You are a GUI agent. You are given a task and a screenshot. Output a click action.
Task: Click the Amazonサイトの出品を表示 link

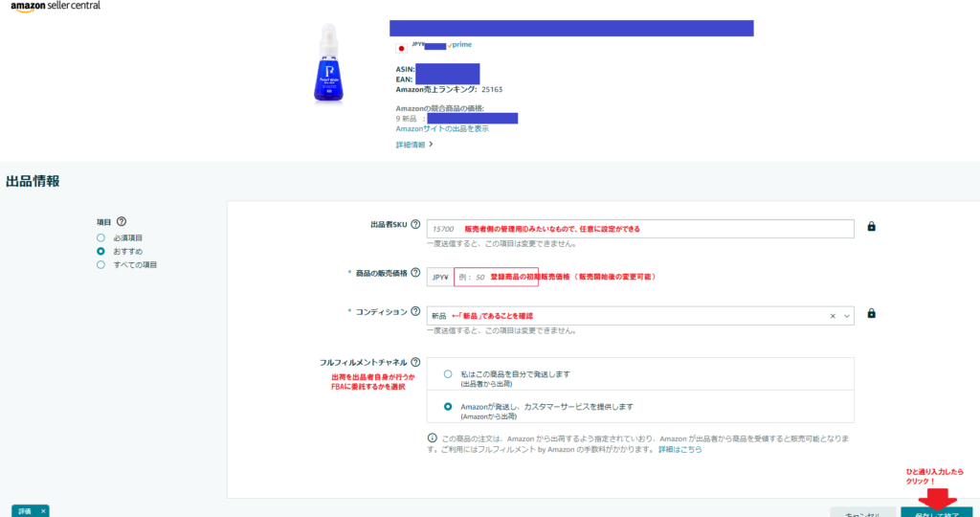pos(441,128)
